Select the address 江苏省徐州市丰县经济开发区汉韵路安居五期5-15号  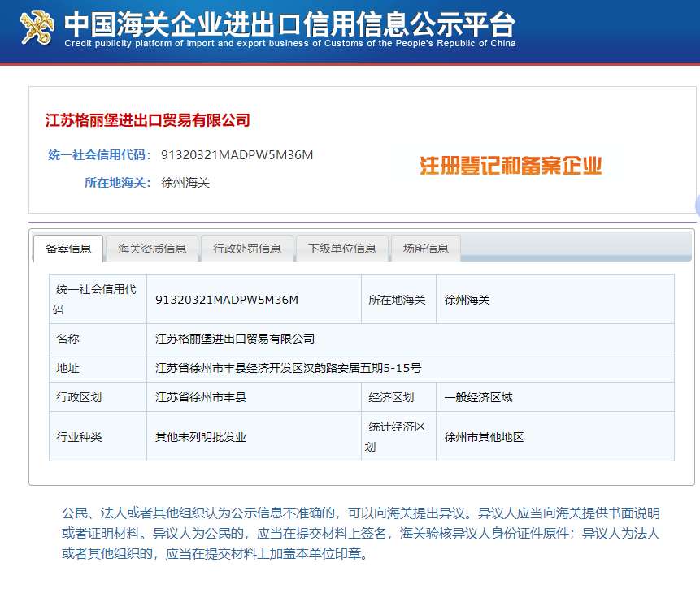[x=288, y=368]
